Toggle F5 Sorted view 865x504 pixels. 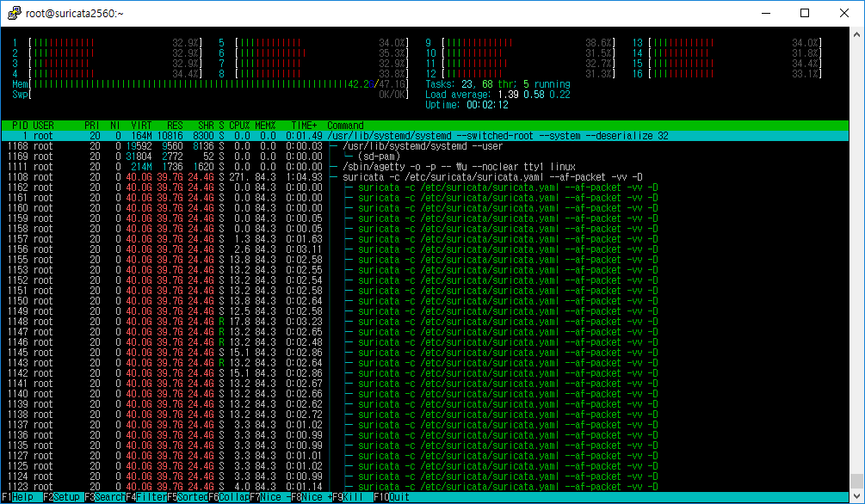(x=188, y=497)
